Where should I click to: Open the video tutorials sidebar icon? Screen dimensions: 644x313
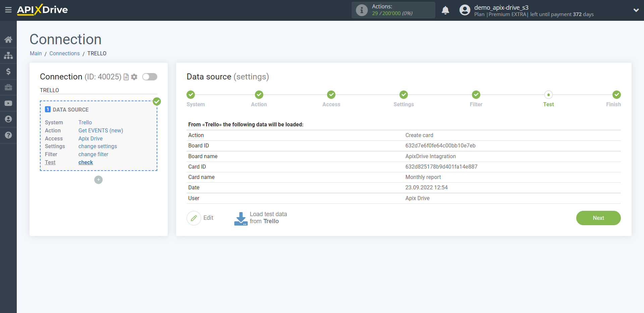click(8, 103)
